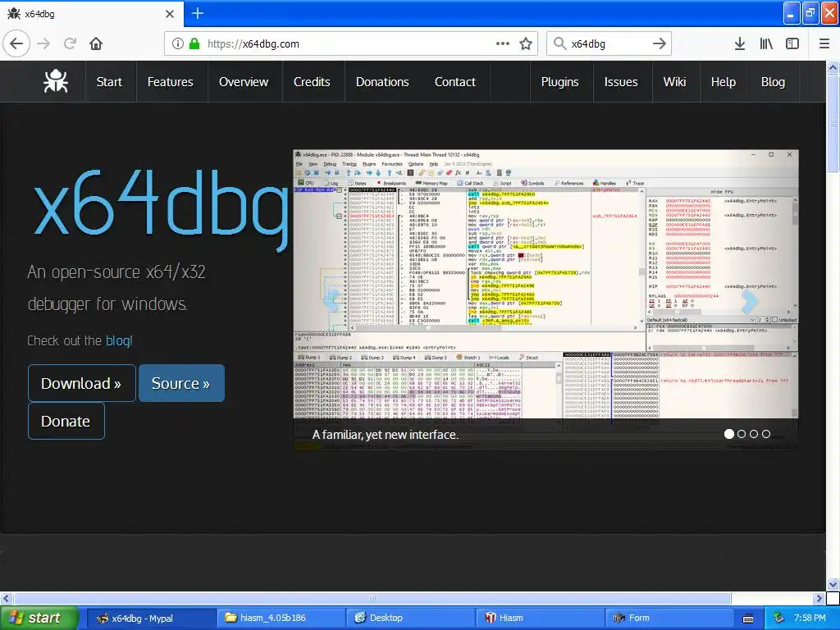840x630 pixels.
Task: Open the Credits nav item
Action: tap(312, 82)
